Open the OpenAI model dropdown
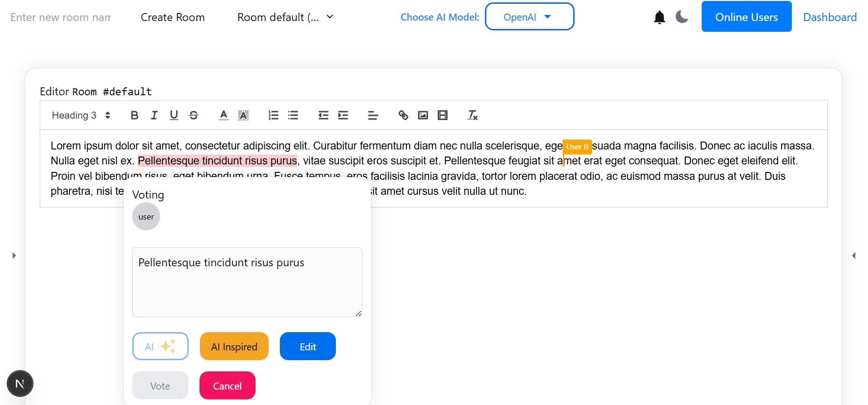The image size is (868, 405). (529, 17)
